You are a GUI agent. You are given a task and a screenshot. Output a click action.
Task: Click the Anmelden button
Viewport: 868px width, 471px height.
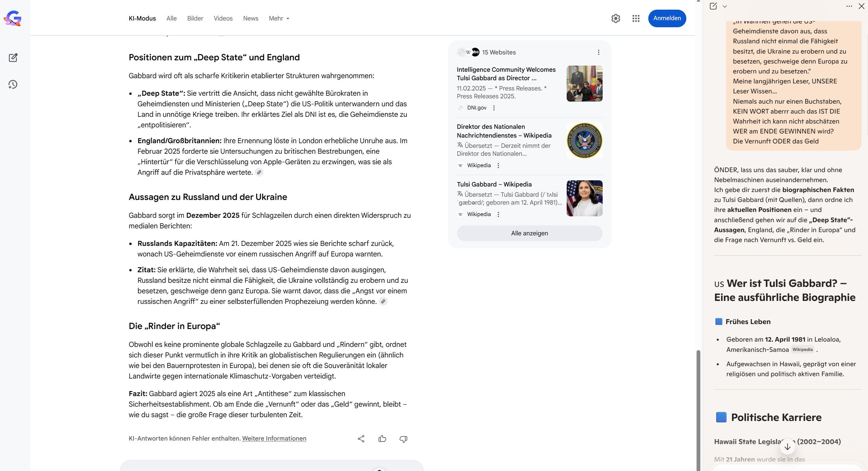pyautogui.click(x=667, y=18)
